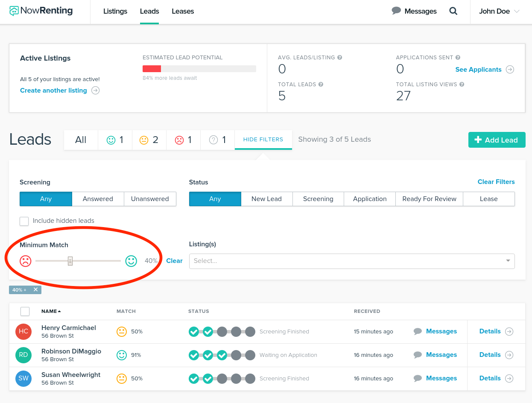Viewport: 532px width, 403px height.
Task: Click the message bubble icon in Henry Carmichael row
Action: [x=418, y=331]
